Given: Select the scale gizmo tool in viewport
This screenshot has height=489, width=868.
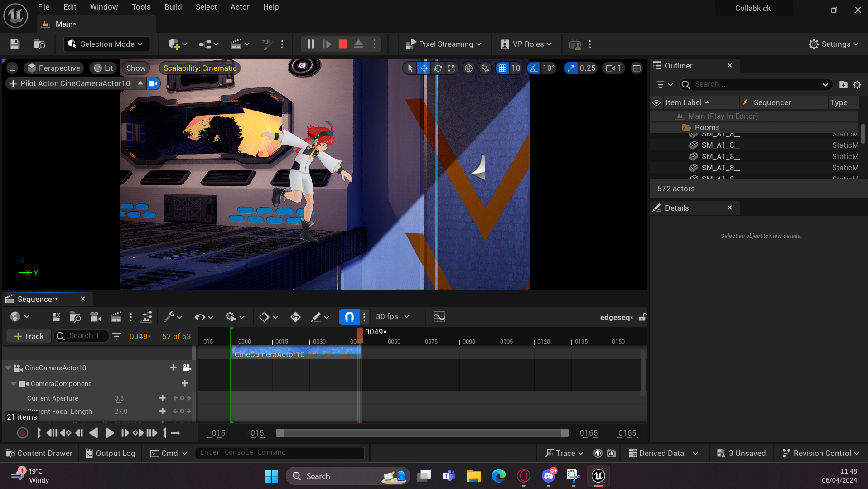Looking at the screenshot, I should click(452, 68).
